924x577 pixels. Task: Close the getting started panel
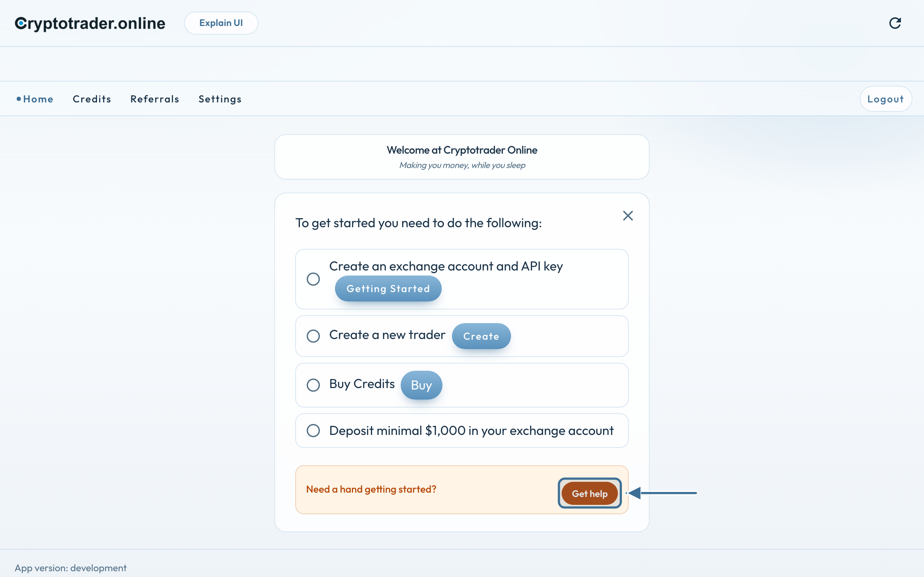click(628, 216)
